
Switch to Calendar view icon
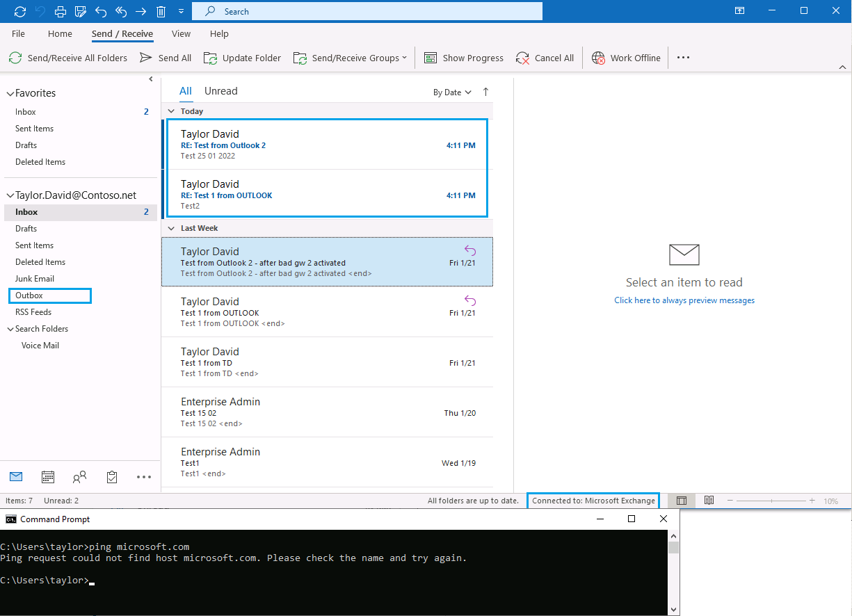tap(48, 477)
